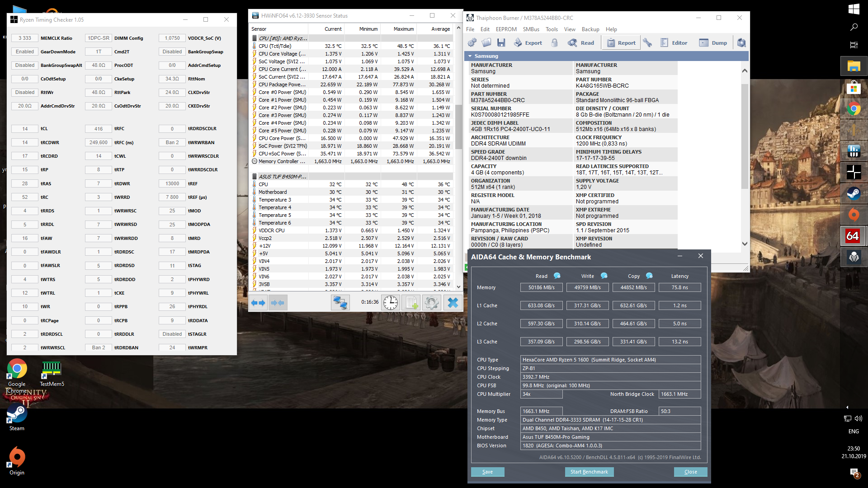This screenshot has width=868, height=488.
Task: Click the expand columns arrows in HWiNFO
Action: (x=258, y=303)
